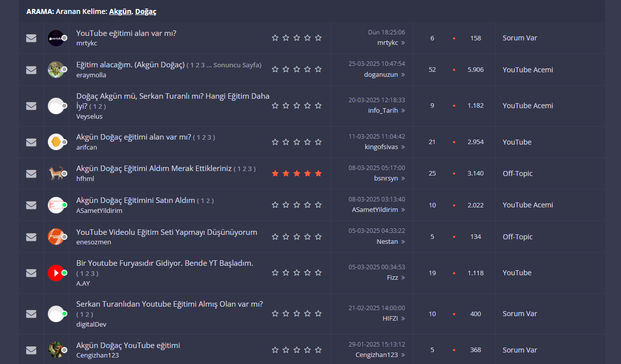This screenshot has width=621, height=364.
Task: Click envelope icon for 'YouTube eğitimi alan var mı?' thread
Action: point(31,38)
